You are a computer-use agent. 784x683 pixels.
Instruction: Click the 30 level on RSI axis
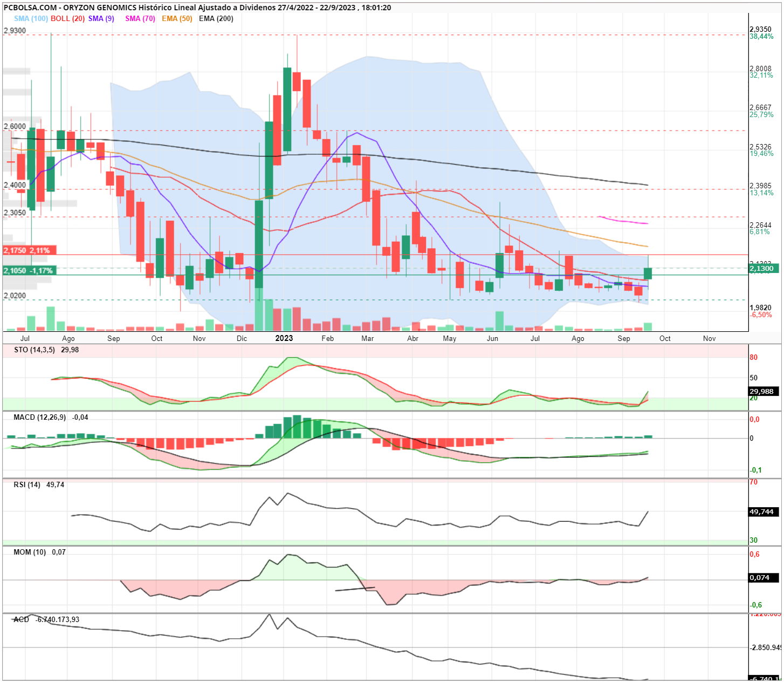pos(753,540)
